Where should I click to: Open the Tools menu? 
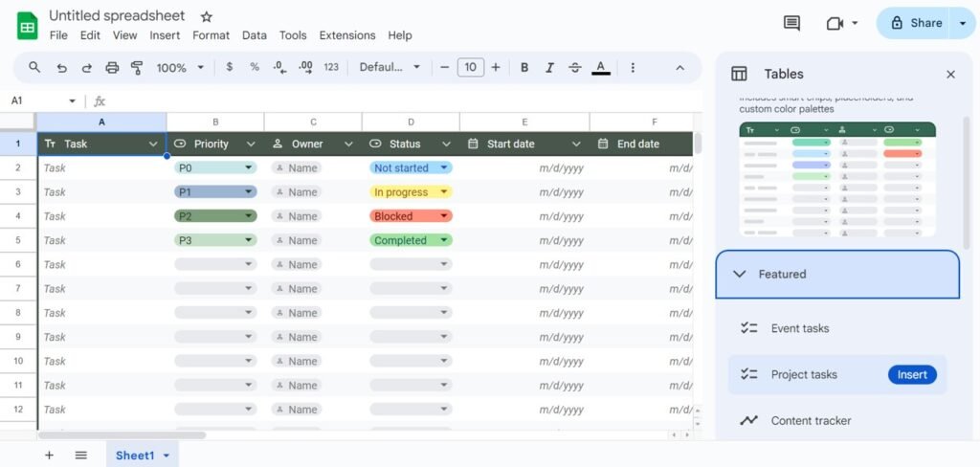[x=293, y=35]
